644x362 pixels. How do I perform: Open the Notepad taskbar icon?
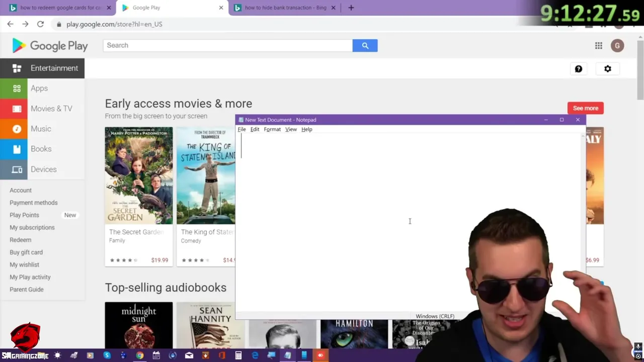pyautogui.click(x=288, y=355)
